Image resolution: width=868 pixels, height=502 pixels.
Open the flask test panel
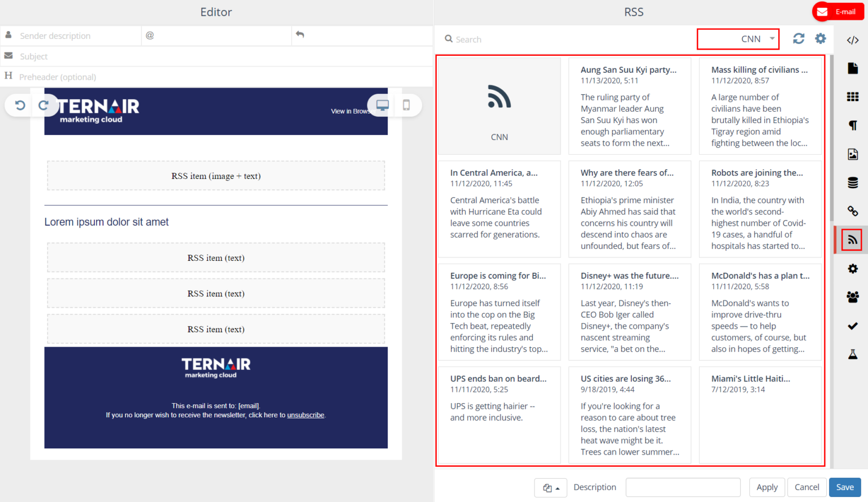click(x=853, y=355)
